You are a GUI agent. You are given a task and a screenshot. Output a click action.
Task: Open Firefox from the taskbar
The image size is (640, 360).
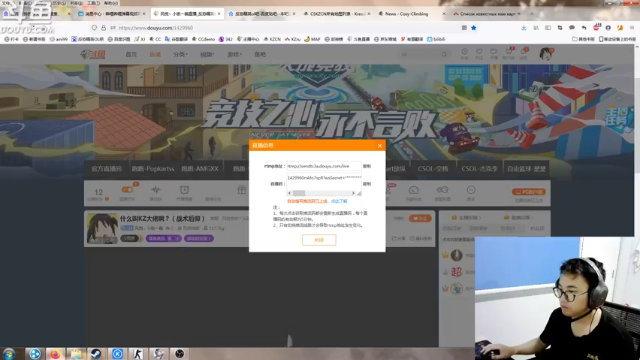tap(55, 354)
